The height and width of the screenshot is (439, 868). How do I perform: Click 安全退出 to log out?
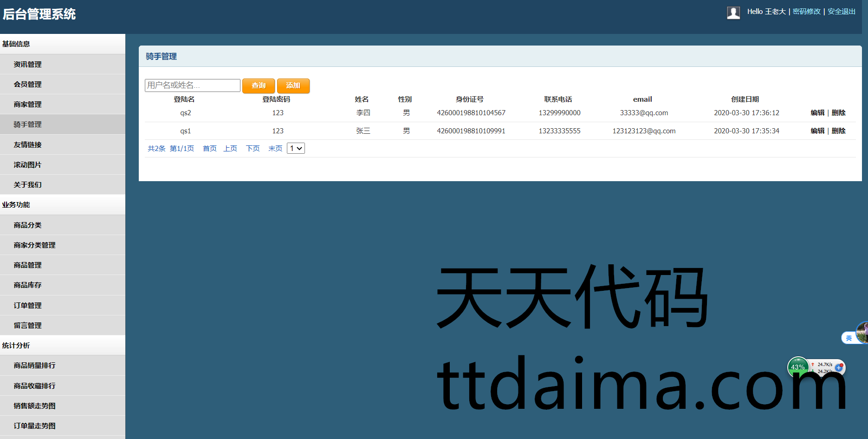pos(841,12)
